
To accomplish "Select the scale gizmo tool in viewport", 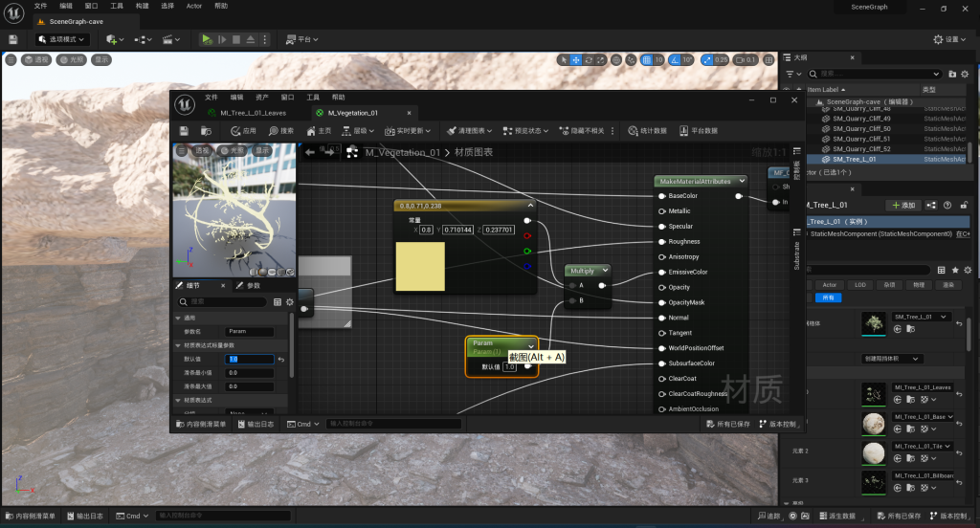I will 601,60.
